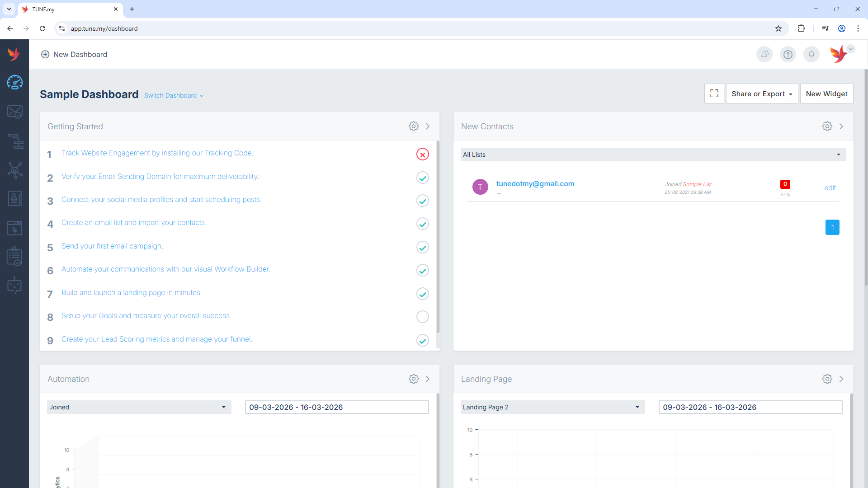
Task: Open the help question mark icon
Action: [788, 55]
